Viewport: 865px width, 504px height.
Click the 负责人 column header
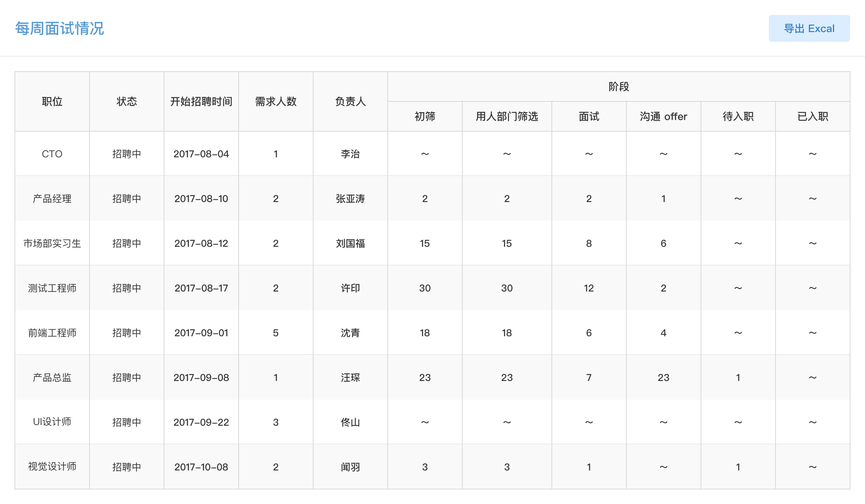click(350, 101)
